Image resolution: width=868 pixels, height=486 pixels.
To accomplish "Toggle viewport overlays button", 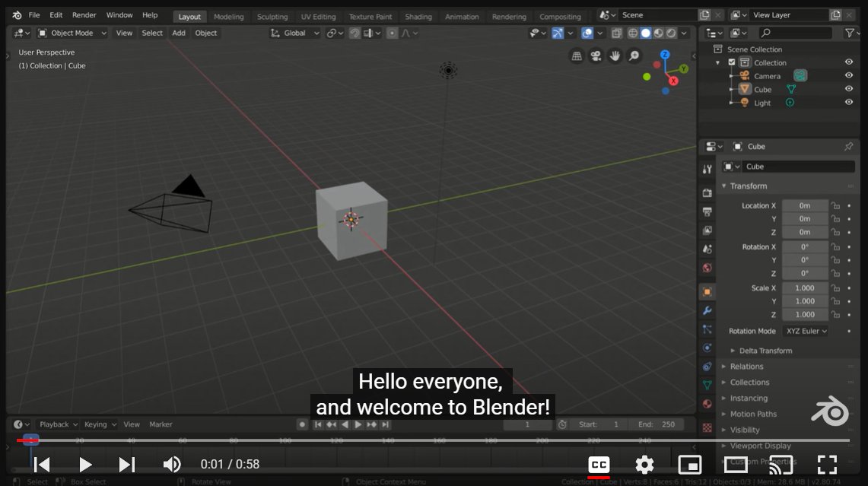I will click(x=587, y=33).
